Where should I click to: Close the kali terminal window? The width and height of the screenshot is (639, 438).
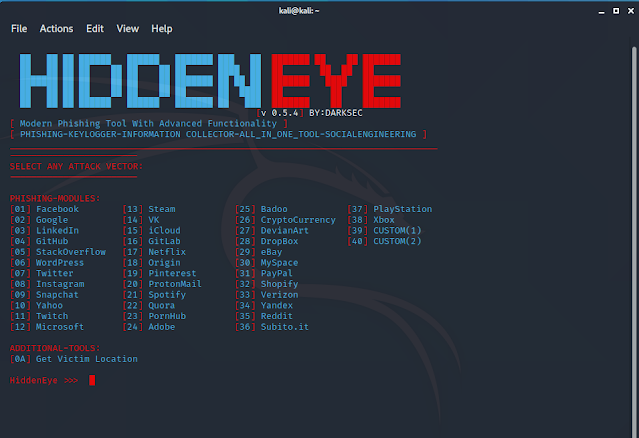click(x=631, y=11)
